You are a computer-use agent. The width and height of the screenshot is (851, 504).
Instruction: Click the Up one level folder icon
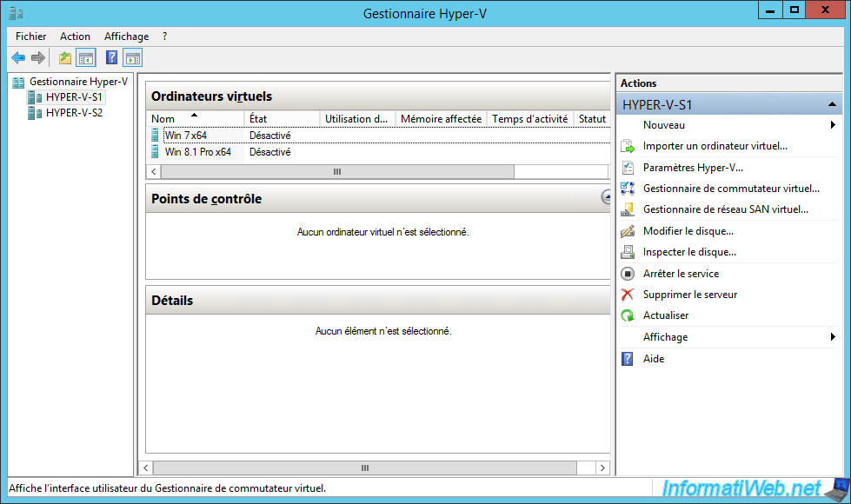coord(65,57)
